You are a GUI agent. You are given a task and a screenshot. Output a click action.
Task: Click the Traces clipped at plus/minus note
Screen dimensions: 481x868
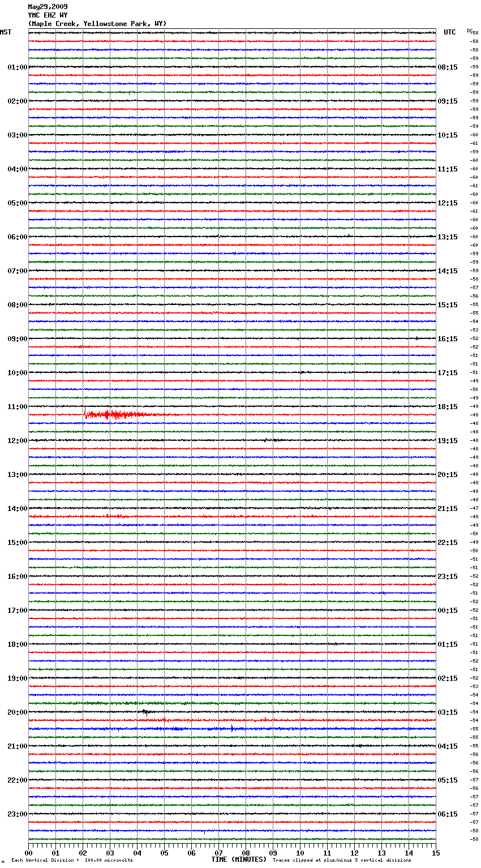(342, 860)
